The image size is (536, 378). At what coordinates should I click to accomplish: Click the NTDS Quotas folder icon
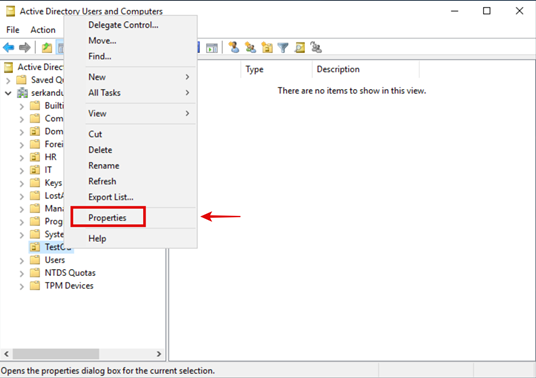[35, 273]
